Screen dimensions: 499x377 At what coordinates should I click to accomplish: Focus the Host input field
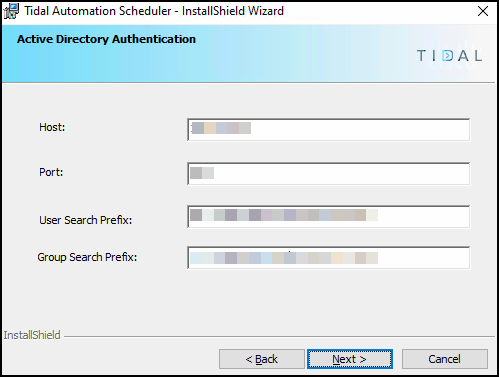[x=329, y=129]
